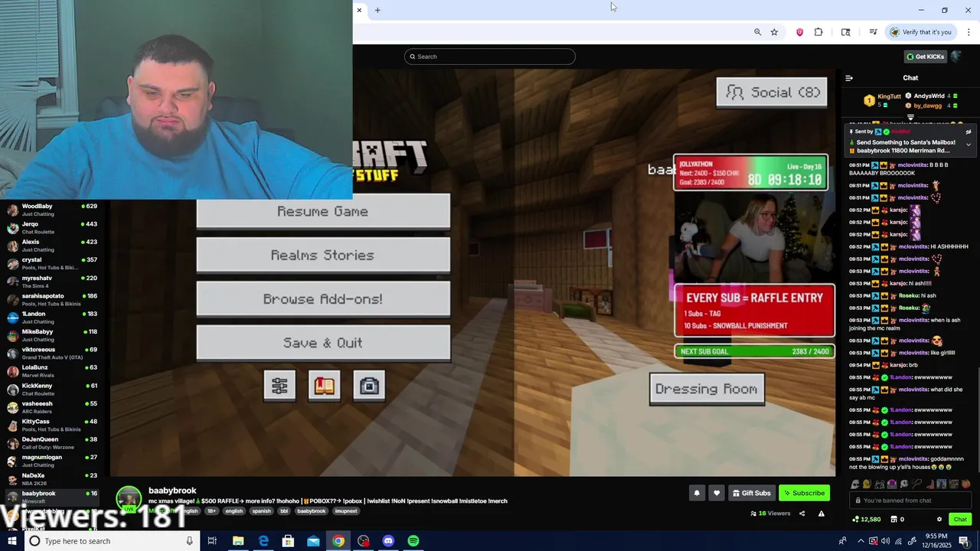Open Jerqo channel in sidebar
This screenshot has width=980, height=551.
click(54, 227)
